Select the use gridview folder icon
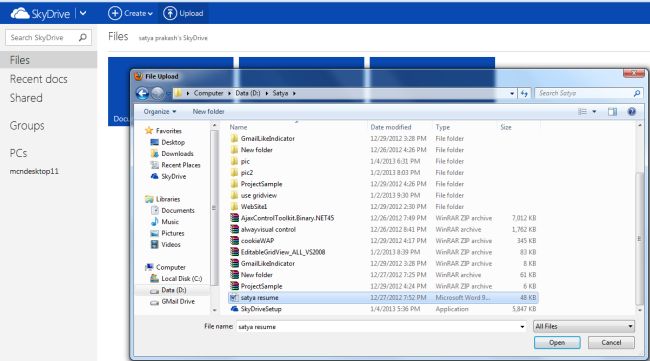The height and width of the screenshot is (361, 650). pos(235,195)
